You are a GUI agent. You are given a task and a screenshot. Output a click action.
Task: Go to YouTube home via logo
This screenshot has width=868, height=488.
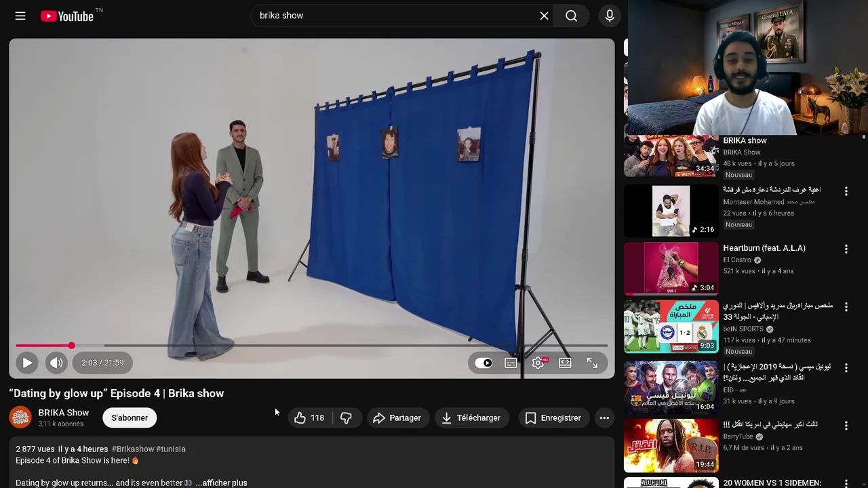67,16
